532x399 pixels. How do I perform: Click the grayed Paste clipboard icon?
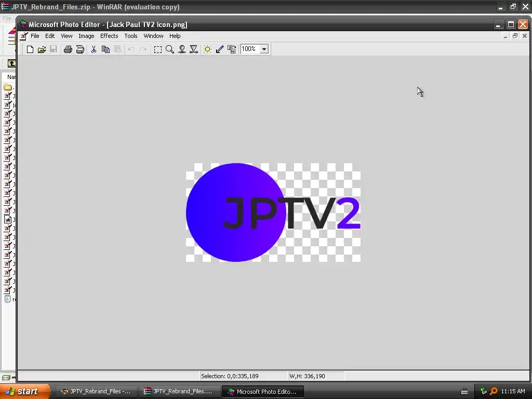118,49
